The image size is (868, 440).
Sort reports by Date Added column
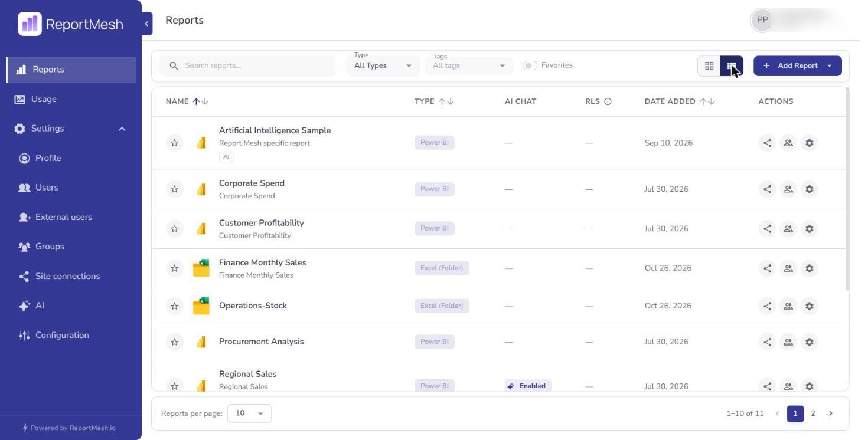(679, 101)
